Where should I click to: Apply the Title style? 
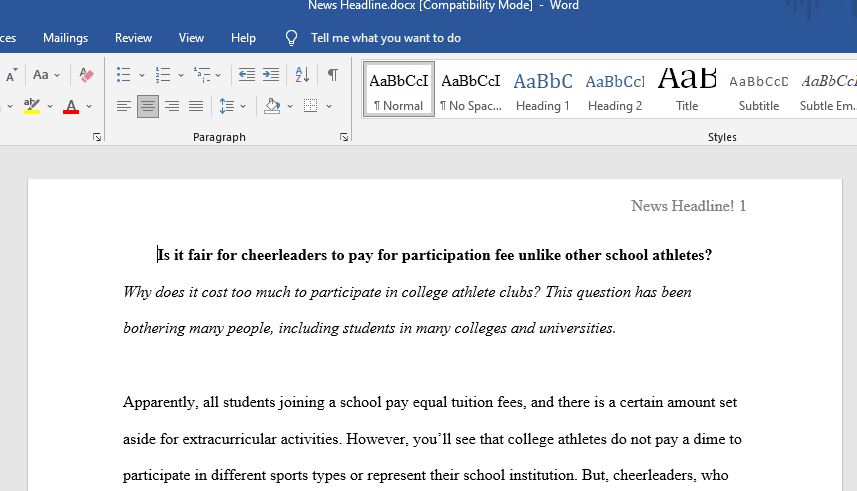pos(687,89)
